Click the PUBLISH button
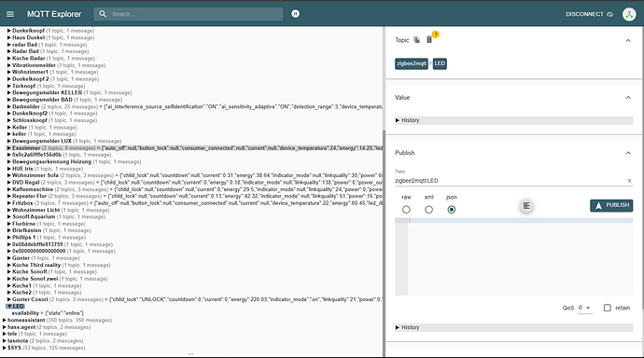 tap(611, 205)
